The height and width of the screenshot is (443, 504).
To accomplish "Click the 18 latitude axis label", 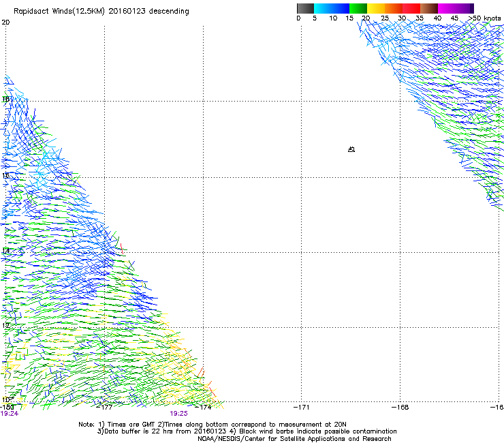I will [x=5, y=99].
